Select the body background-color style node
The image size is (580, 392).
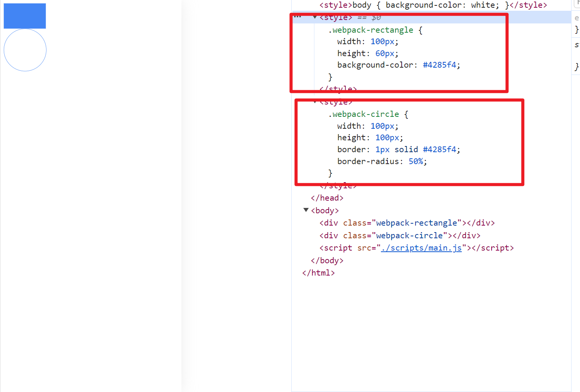coord(433,5)
